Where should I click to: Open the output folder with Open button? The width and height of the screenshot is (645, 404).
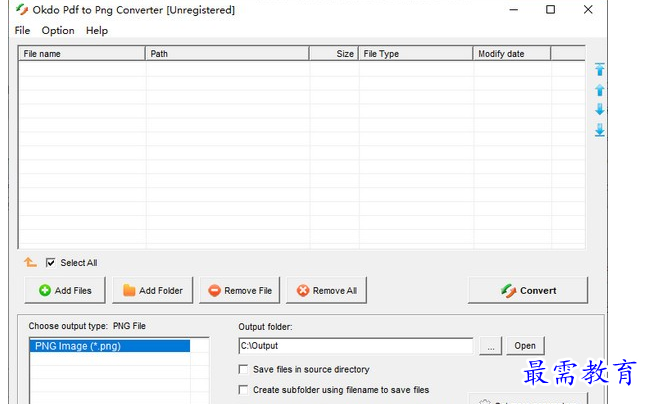(525, 346)
